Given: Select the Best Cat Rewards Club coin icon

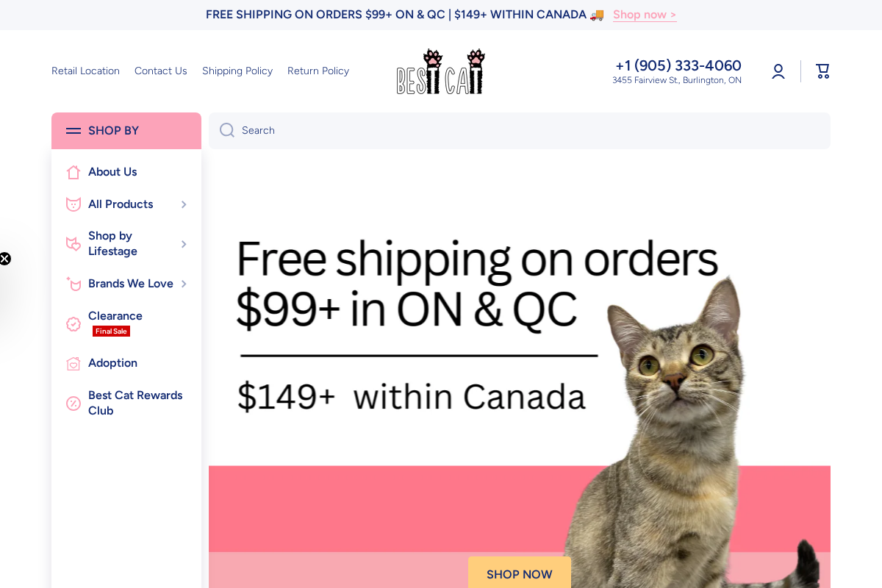Looking at the screenshot, I should (x=73, y=403).
